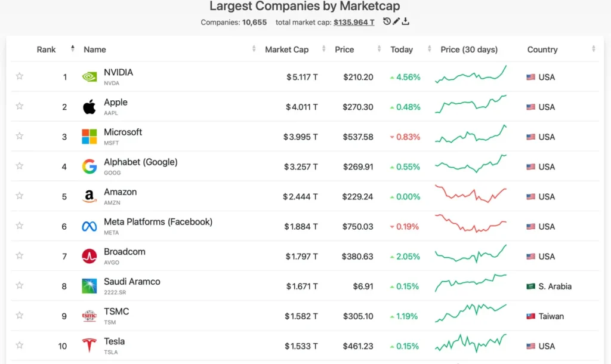611x364 pixels.
Task: Sort using Market Cap column arrows
Action: [x=323, y=49]
